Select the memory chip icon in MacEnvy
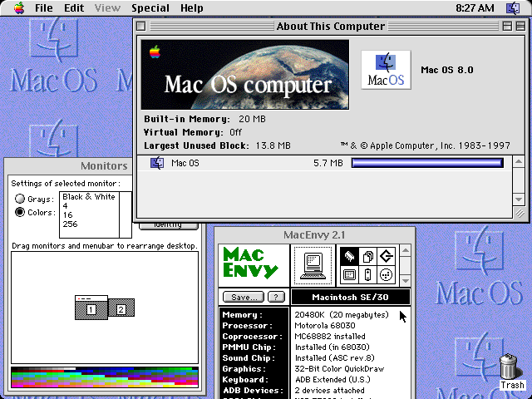This screenshot has height=399, width=532. [349, 256]
